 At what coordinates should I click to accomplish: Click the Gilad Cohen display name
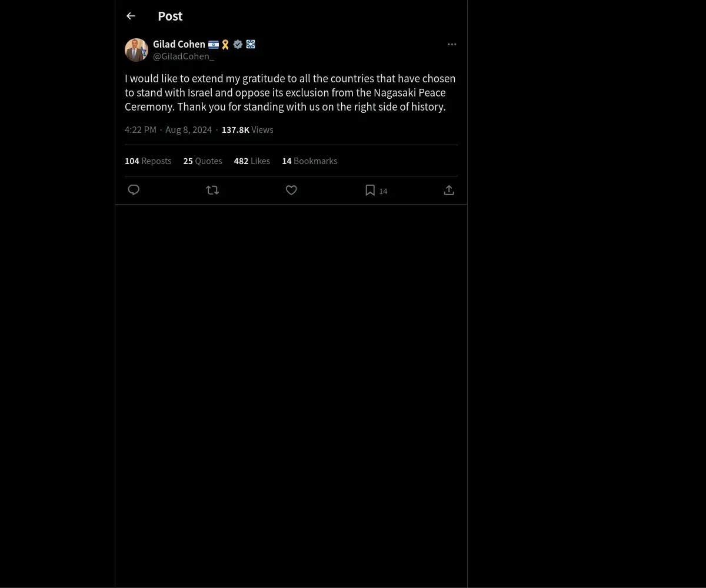tap(179, 44)
